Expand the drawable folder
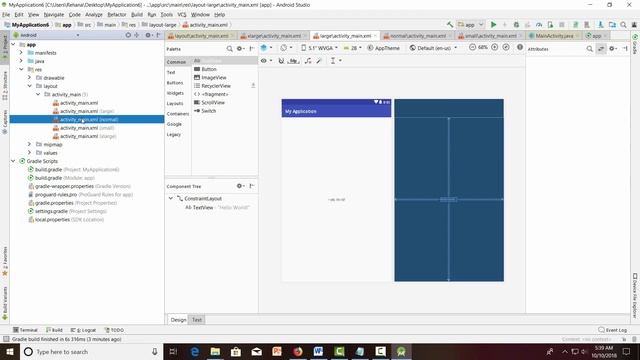Screen dimensions: 640x360 (29, 78)
